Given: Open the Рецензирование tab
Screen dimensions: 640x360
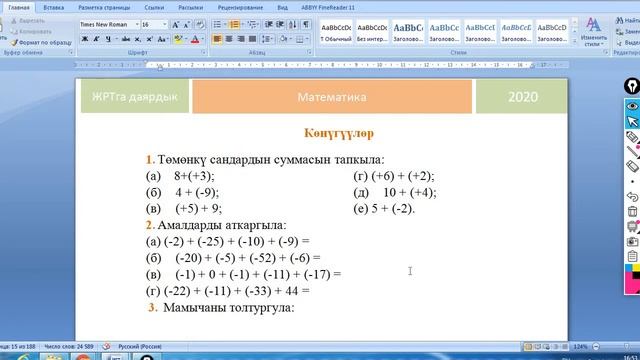Looking at the screenshot, I should (240, 7).
